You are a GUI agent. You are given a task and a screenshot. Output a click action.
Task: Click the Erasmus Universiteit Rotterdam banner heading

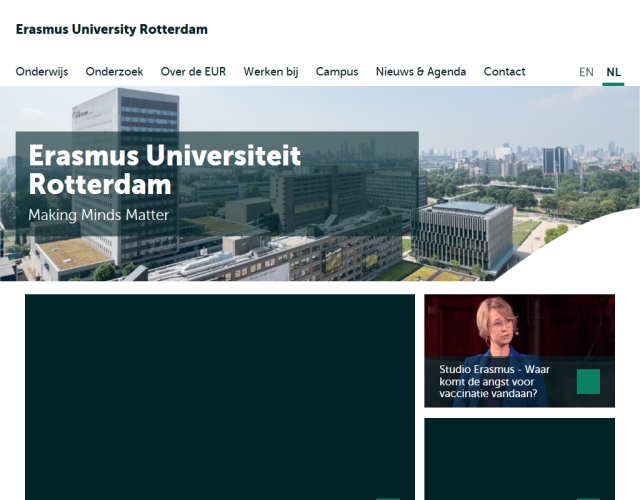tap(164, 170)
